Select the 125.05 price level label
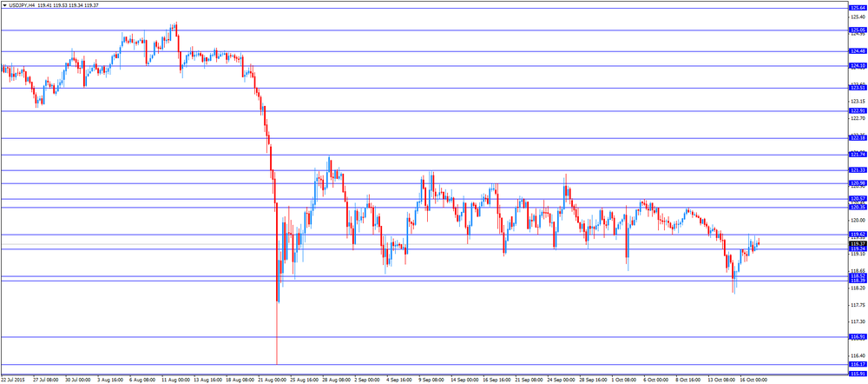868x384 pixels. click(x=858, y=30)
